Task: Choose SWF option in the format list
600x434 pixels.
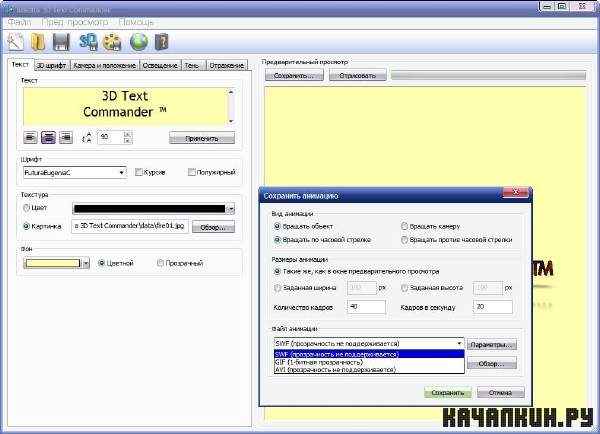Action: click(x=369, y=354)
